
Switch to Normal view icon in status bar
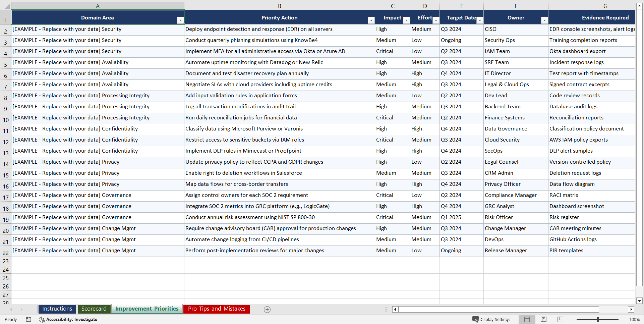[527, 319]
